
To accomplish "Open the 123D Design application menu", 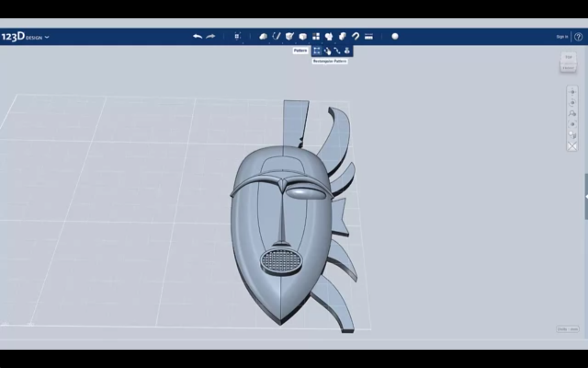I will coord(25,37).
